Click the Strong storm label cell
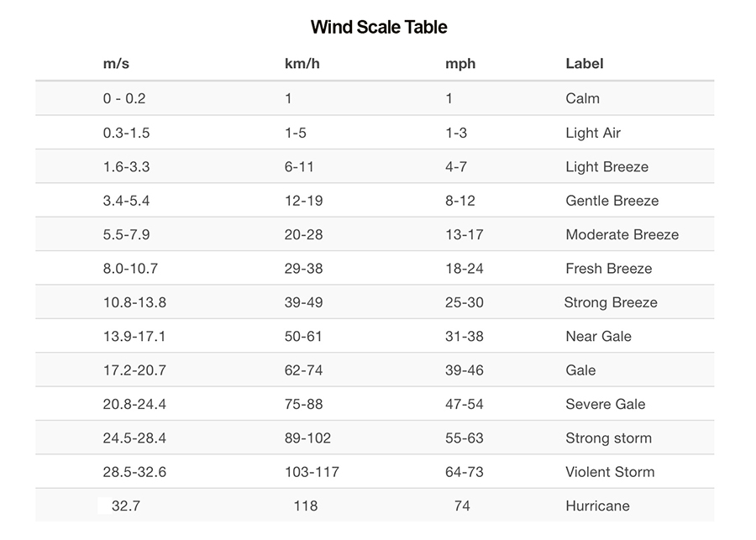This screenshot has height=540, width=756. [608, 438]
